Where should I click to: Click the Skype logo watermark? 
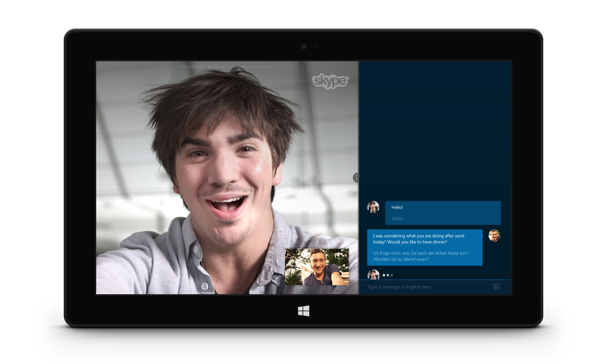[330, 81]
